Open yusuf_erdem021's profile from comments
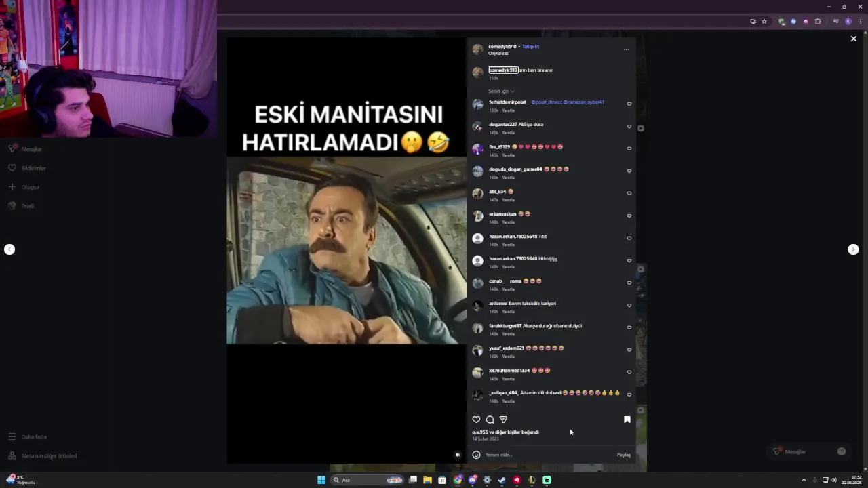This screenshot has width=868, height=488. tap(506, 348)
